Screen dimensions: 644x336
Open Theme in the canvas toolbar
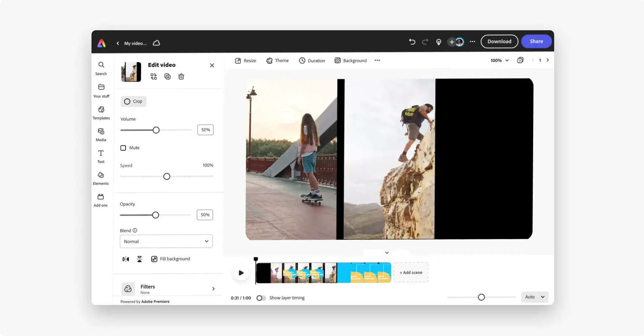click(x=277, y=60)
